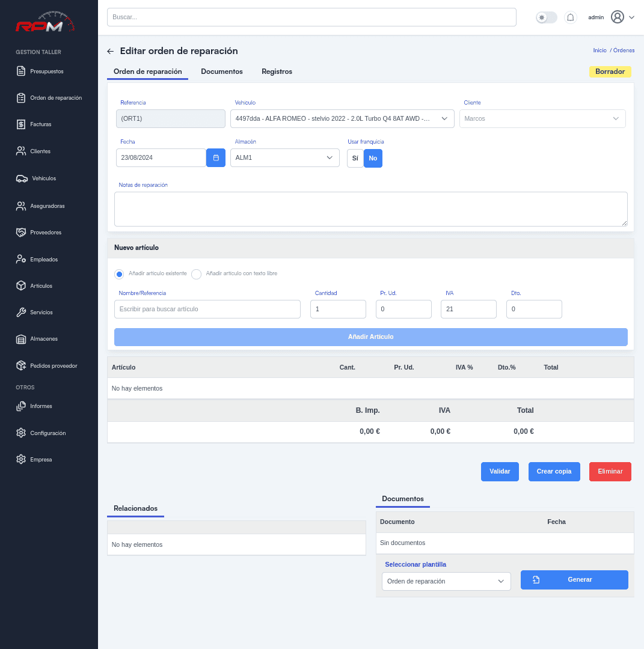
Task: Go back with the left arrow
Action: (x=110, y=51)
